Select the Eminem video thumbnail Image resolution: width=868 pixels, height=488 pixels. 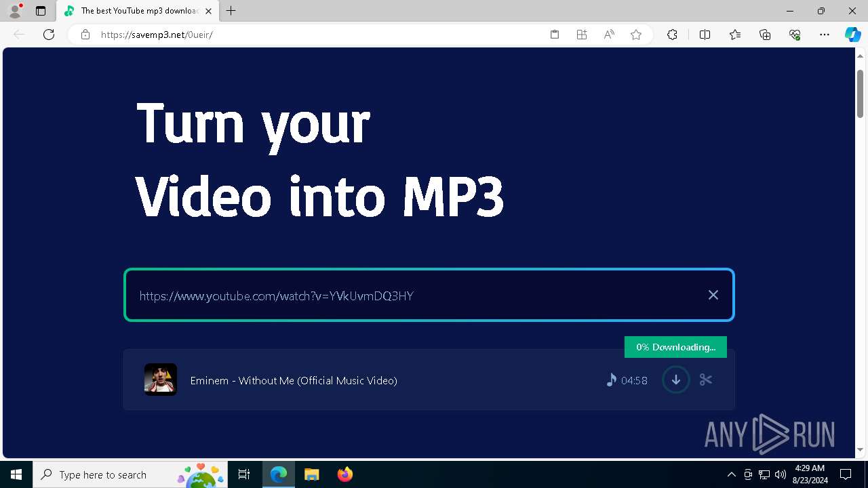pyautogui.click(x=161, y=380)
